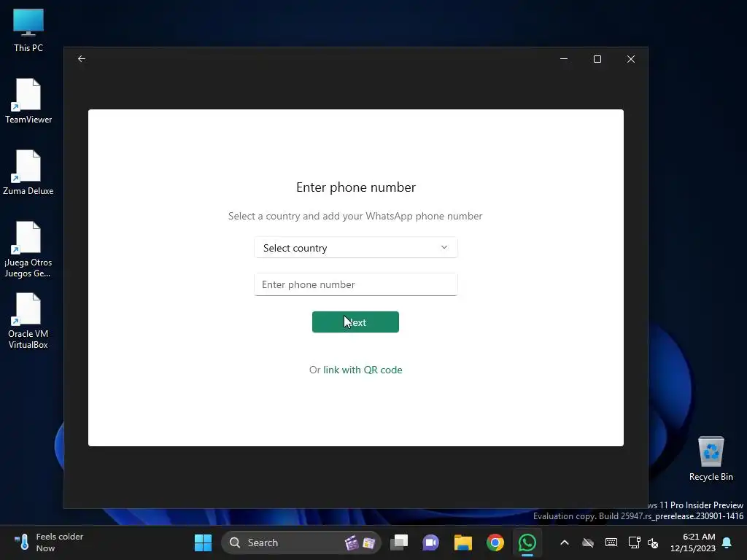Open the Feels colder weather widget
747x560 pixels.
click(48, 542)
